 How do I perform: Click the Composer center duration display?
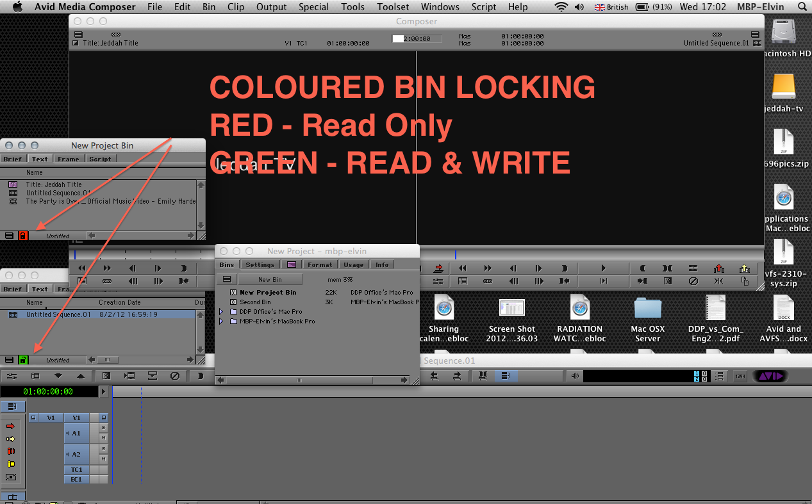pos(417,38)
